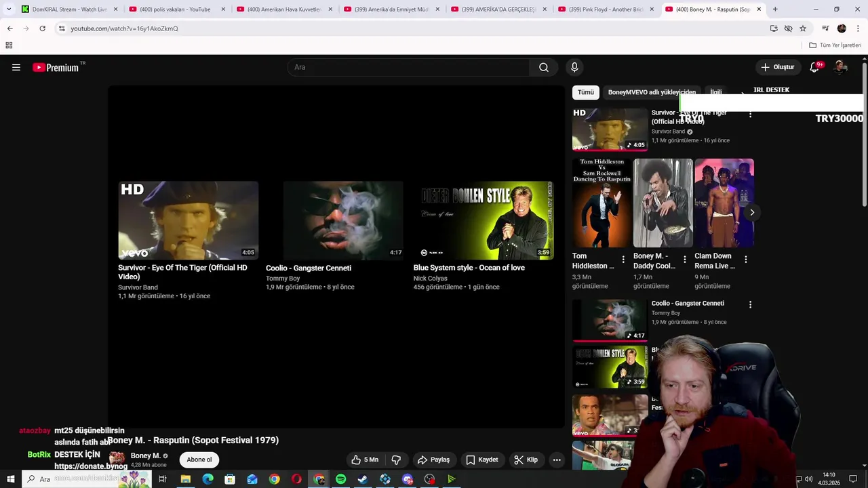Bookmark this page with star icon

click(x=803, y=28)
